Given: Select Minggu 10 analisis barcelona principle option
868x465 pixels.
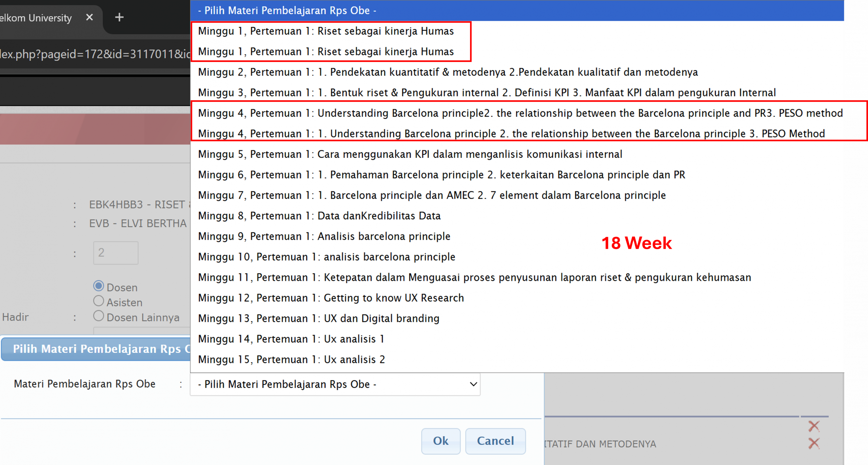Looking at the screenshot, I should pos(517,257).
